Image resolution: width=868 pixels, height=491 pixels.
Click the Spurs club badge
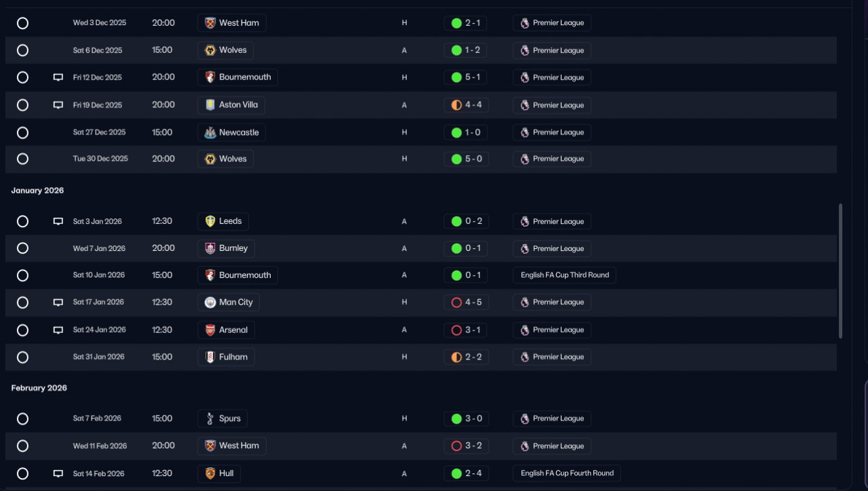point(210,418)
